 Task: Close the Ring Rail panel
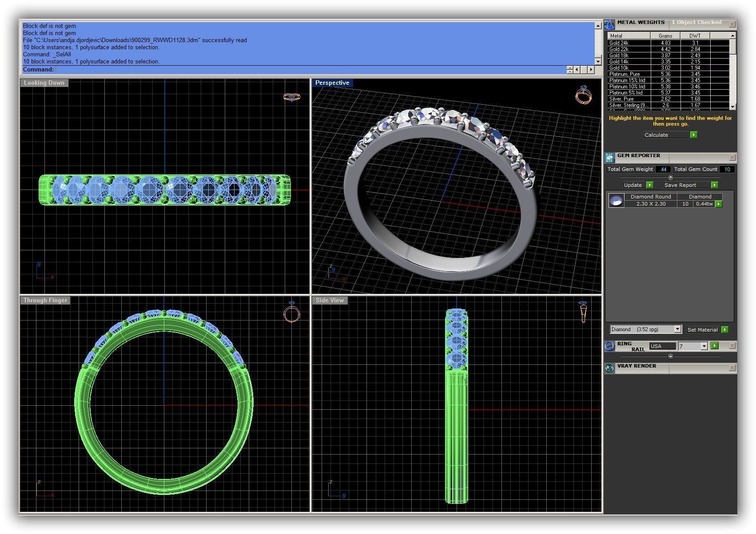click(732, 346)
